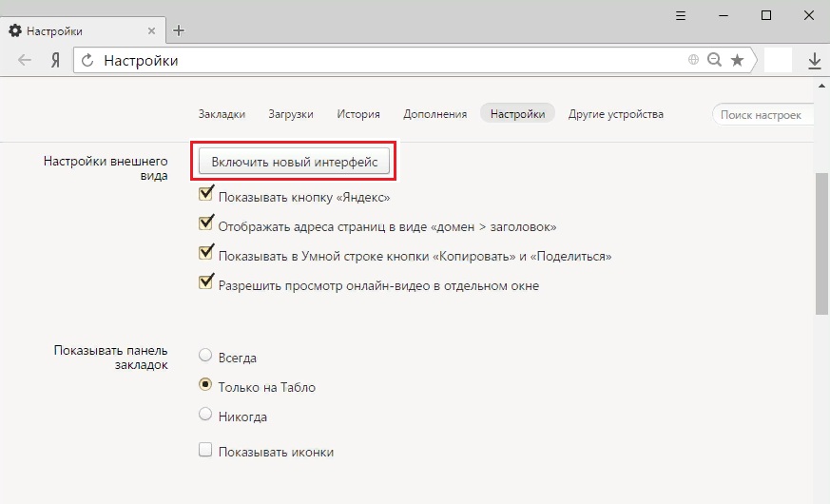830x504 pixels.
Task: Click the magnifier icon in the address bar
Action: tap(715, 61)
